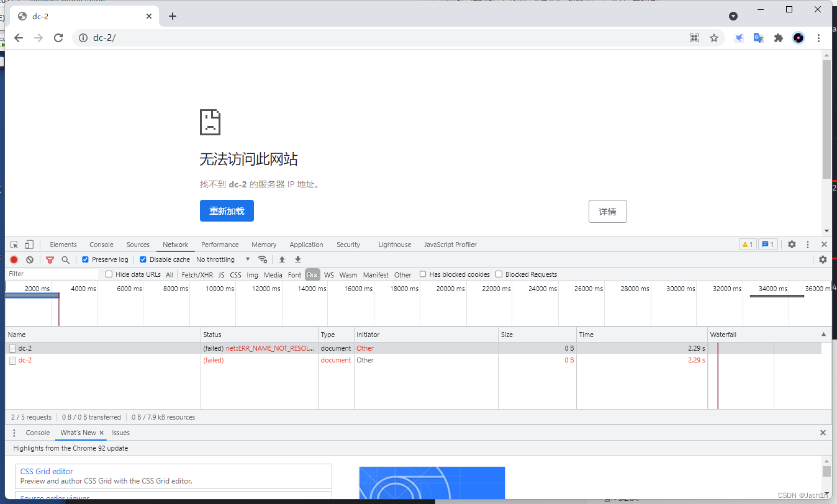Select the Doc filter type
The height and width of the screenshot is (504, 837).
tap(312, 274)
